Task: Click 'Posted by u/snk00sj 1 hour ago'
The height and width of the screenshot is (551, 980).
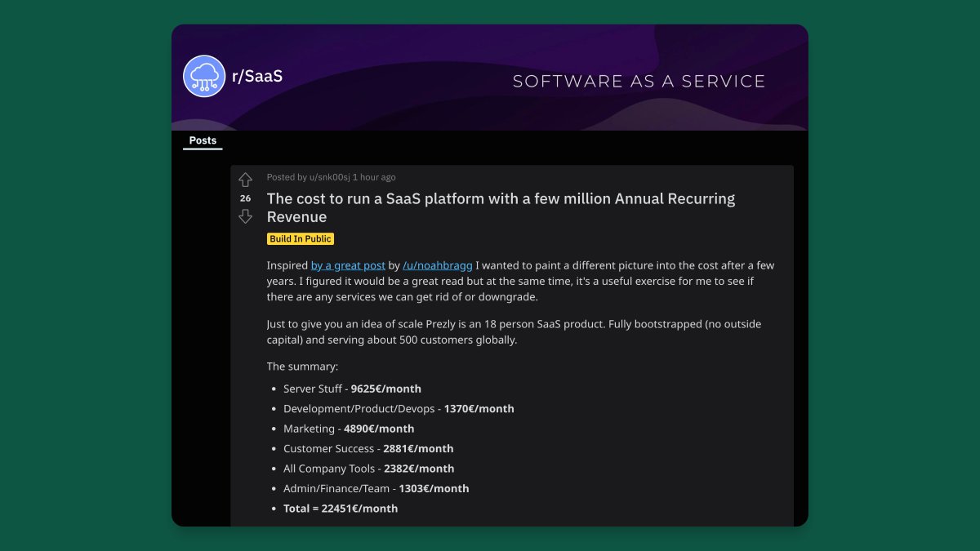Action: pyautogui.click(x=331, y=177)
